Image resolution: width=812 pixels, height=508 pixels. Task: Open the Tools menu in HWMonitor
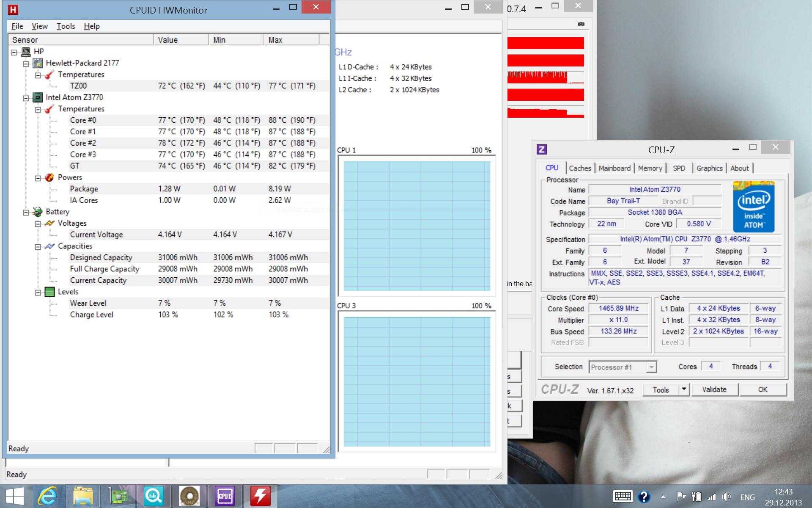(66, 26)
